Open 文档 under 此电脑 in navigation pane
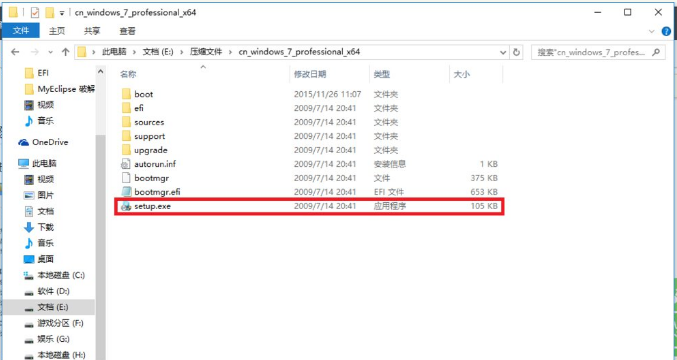The image size is (677, 360). click(39, 211)
